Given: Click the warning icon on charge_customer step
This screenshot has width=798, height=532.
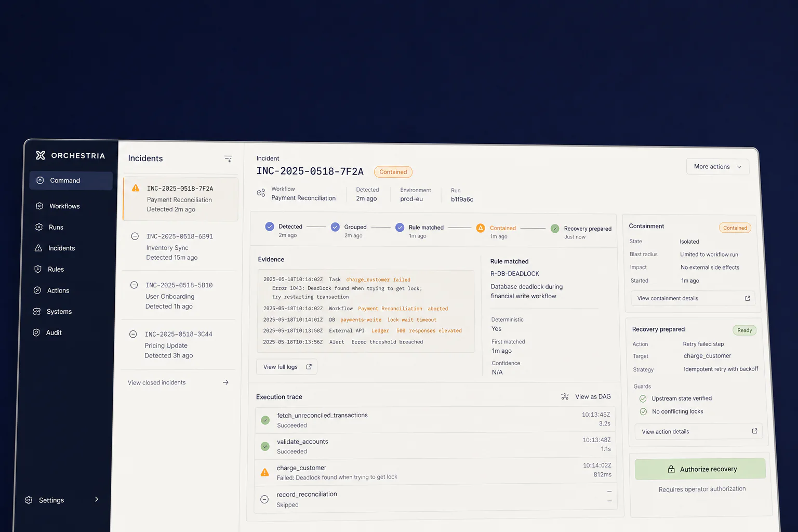Looking at the screenshot, I should click(x=265, y=472).
